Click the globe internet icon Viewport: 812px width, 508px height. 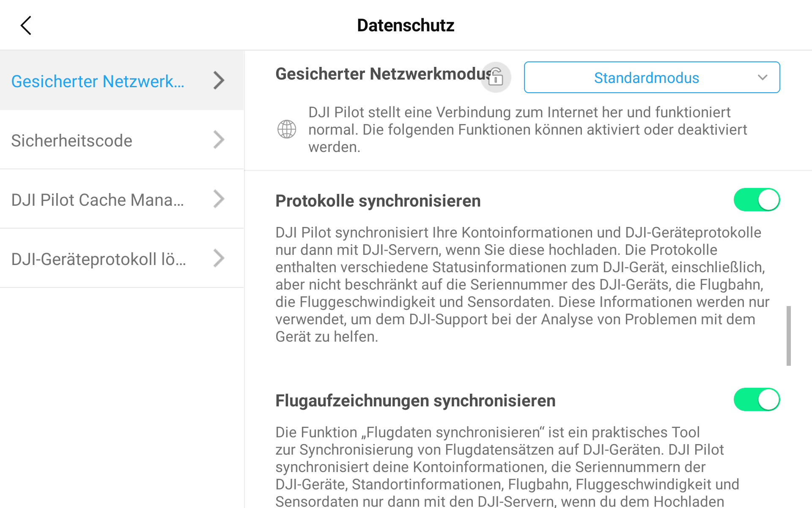coord(286,129)
